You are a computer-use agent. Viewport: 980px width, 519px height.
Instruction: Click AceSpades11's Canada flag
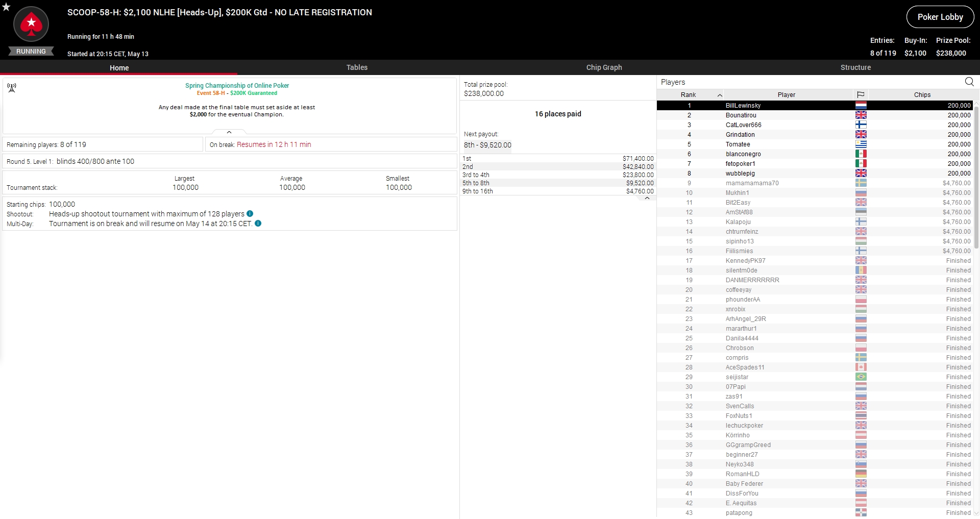pos(861,367)
